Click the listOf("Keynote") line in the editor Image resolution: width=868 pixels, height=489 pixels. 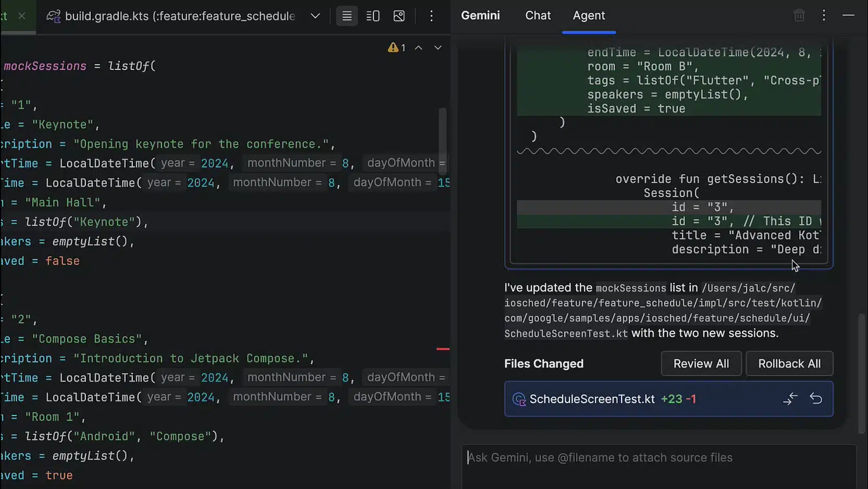(x=86, y=222)
